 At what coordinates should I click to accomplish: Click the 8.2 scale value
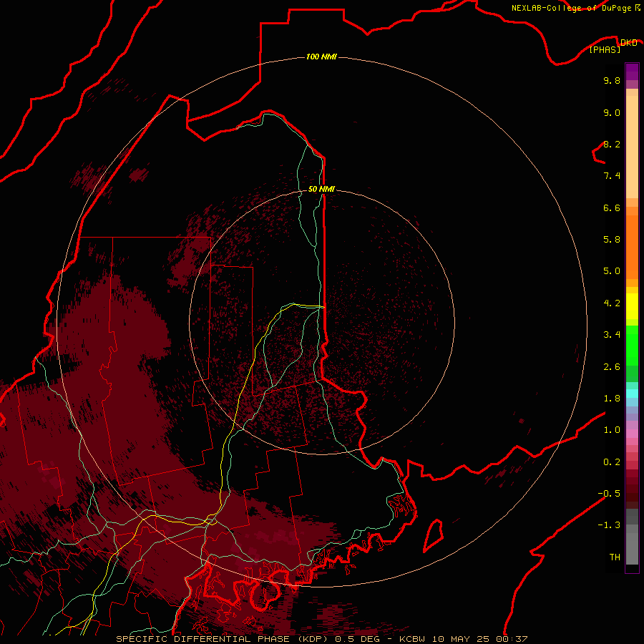[x=612, y=144]
